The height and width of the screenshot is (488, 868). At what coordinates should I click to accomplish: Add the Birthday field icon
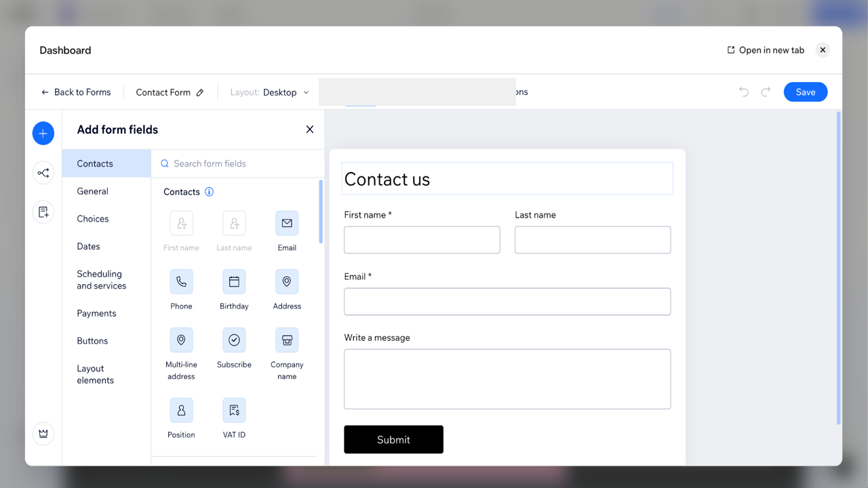(x=234, y=281)
